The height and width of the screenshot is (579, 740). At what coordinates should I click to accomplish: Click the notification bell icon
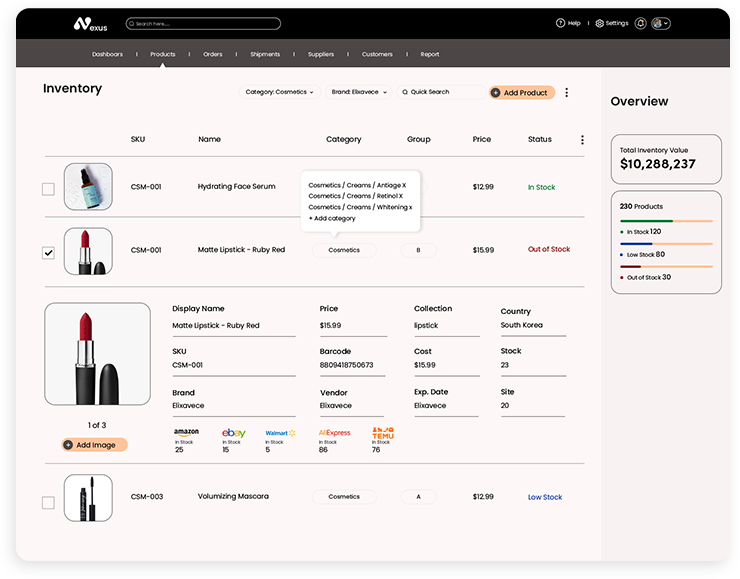tap(640, 23)
